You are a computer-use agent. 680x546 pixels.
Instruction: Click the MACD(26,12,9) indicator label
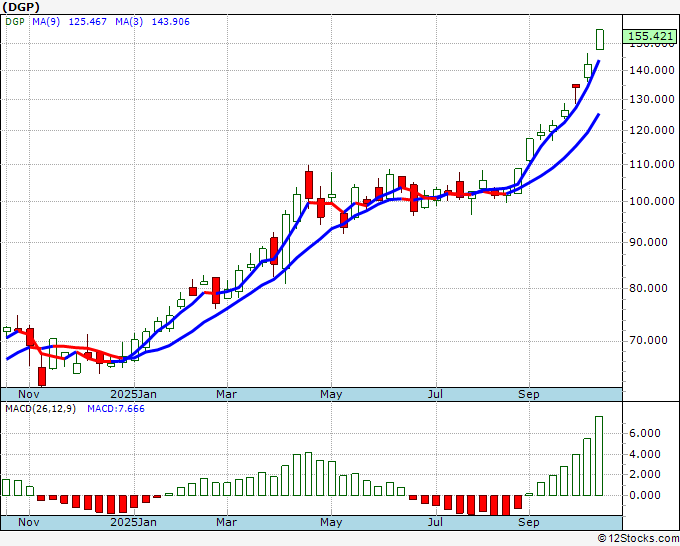click(40, 409)
